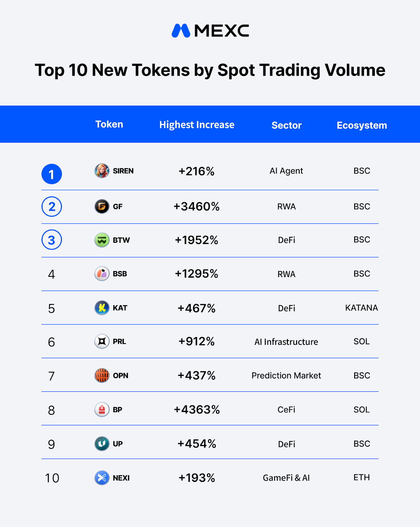420x527 pixels.
Task: Click the PRL token icon
Action: (102, 342)
